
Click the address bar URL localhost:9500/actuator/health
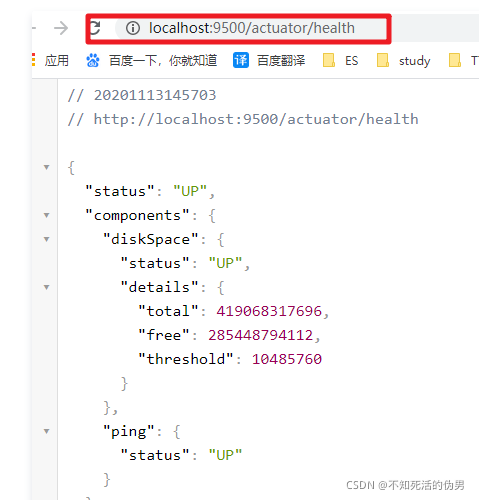[x=252, y=28]
